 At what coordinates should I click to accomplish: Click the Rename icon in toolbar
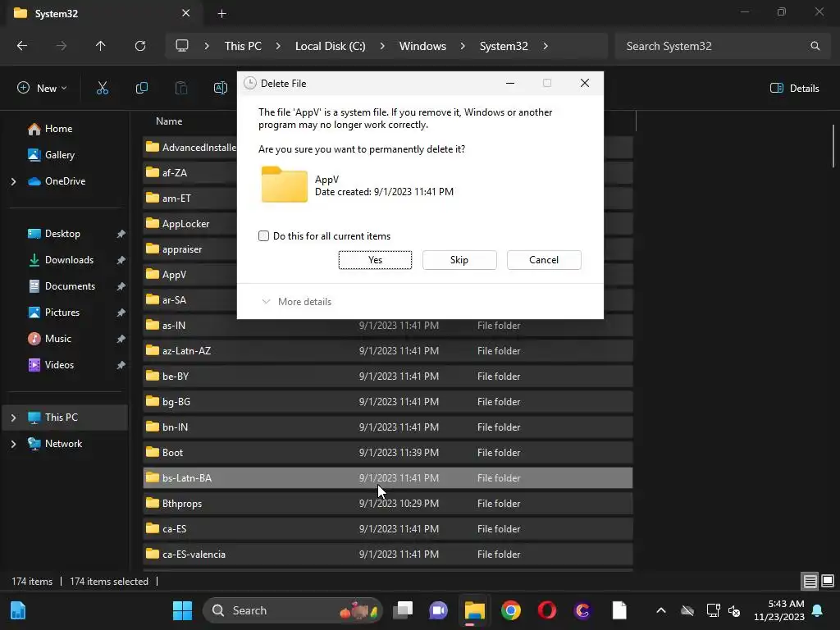pos(220,89)
